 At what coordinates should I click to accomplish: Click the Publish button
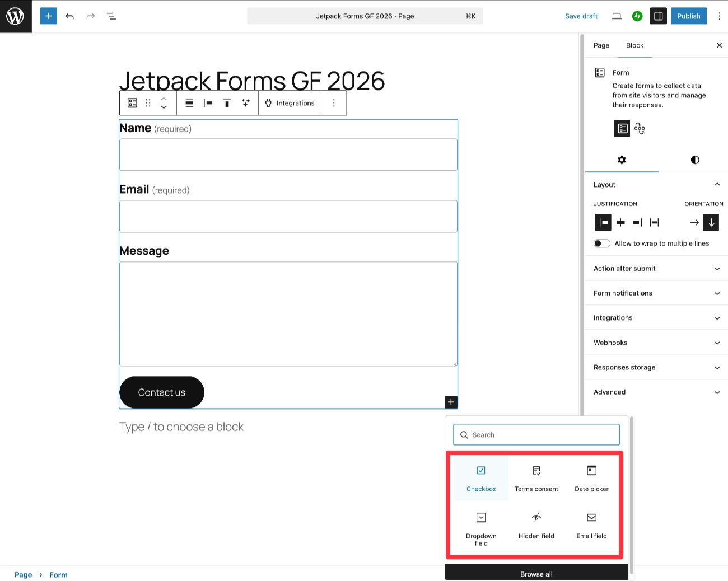(688, 16)
